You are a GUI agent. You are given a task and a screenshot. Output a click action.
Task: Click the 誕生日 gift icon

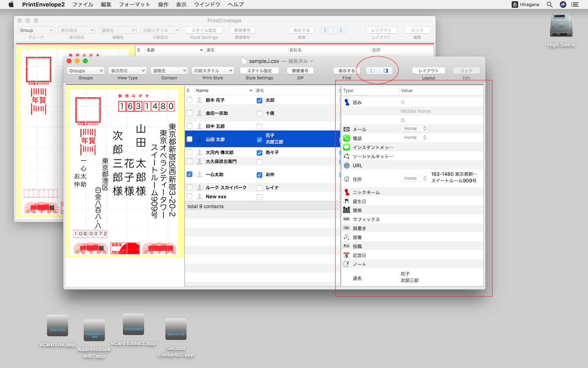click(x=347, y=201)
